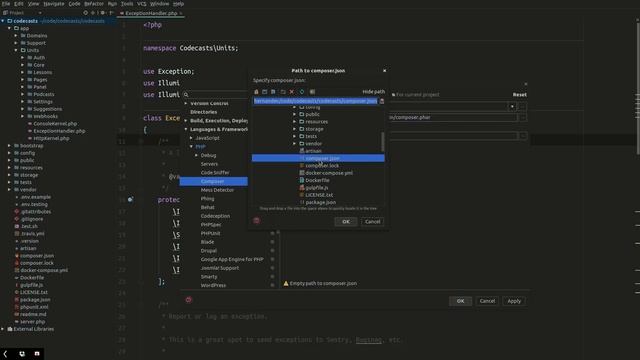Expand the public folder in file chooser
The width and height of the screenshot is (640, 360).
point(294,114)
